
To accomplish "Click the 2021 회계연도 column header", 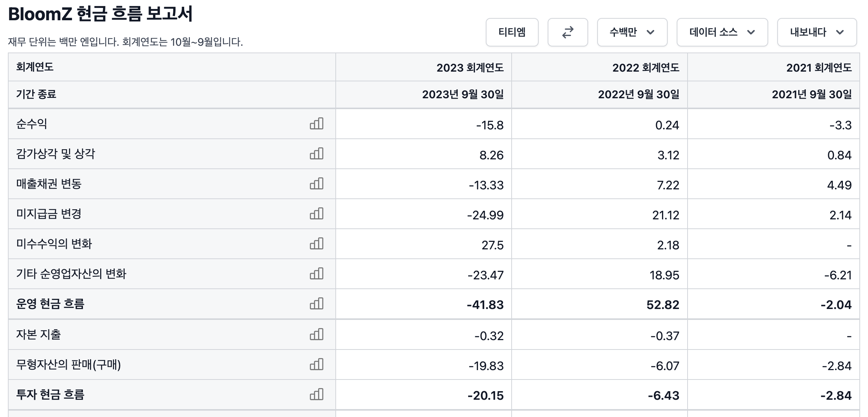I will click(819, 68).
